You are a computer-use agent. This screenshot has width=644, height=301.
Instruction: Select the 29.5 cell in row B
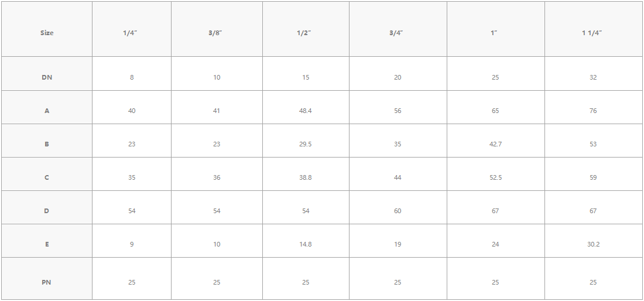point(306,144)
